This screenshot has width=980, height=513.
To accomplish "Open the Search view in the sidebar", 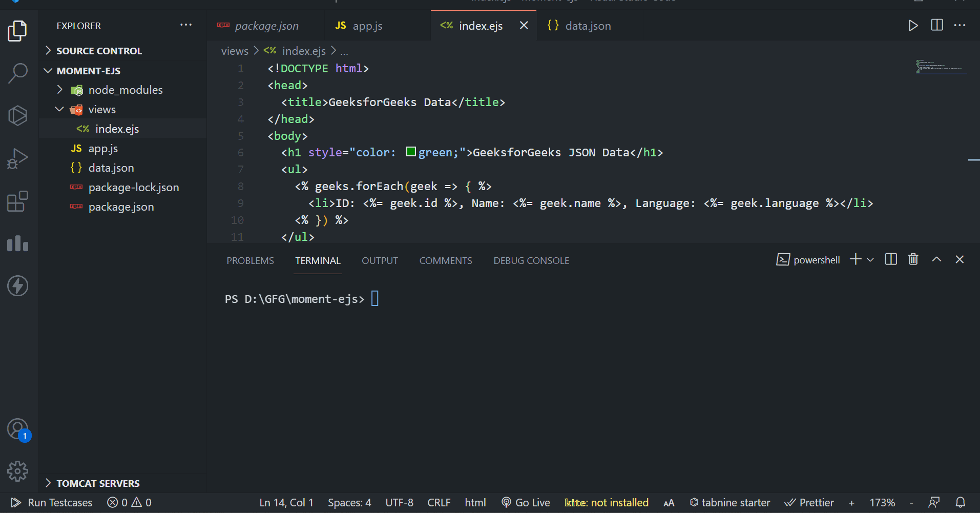I will [x=18, y=73].
